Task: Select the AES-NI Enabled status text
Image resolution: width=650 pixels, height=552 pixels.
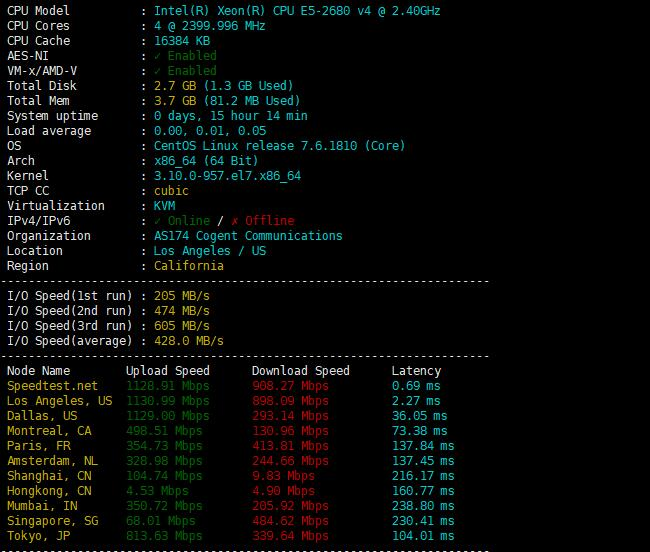Action: [x=185, y=56]
